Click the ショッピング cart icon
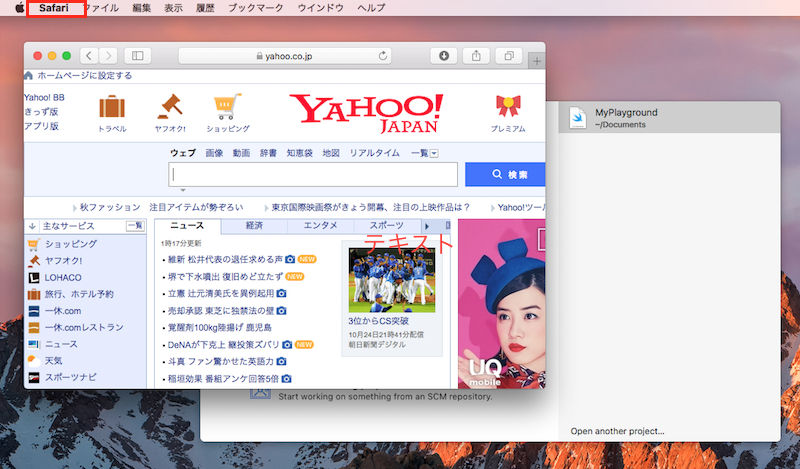800x469 pixels. (227, 107)
